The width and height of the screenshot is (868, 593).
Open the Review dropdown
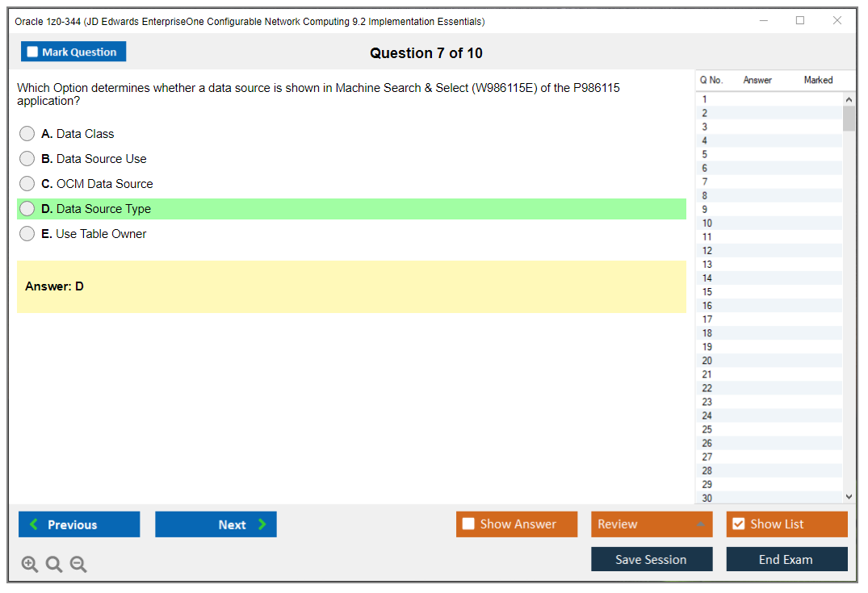click(x=652, y=524)
